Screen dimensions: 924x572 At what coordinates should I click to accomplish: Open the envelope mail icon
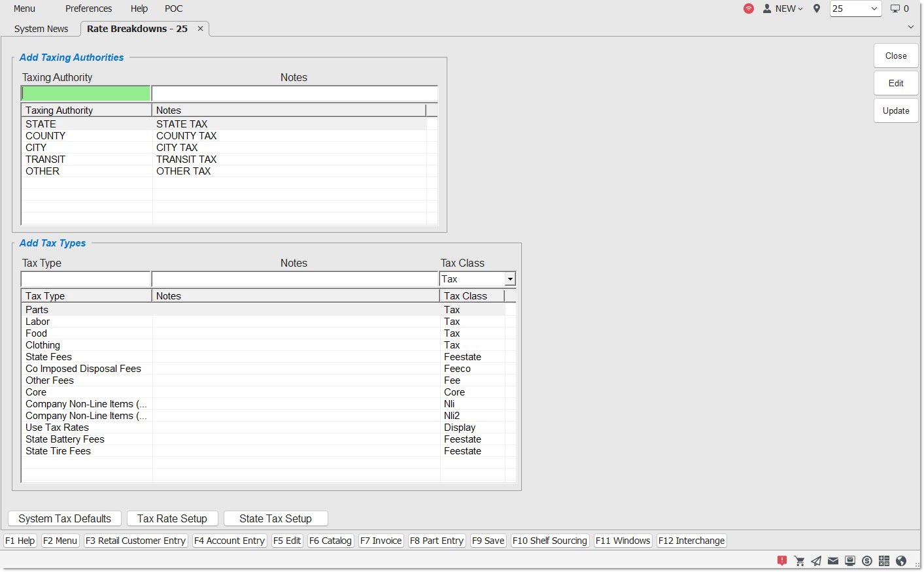tap(833, 561)
